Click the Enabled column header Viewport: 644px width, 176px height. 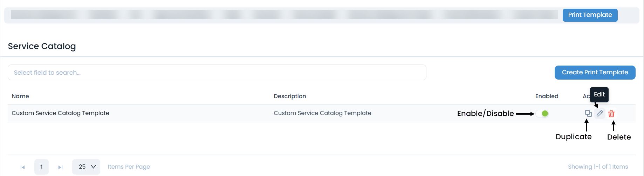coord(547,96)
